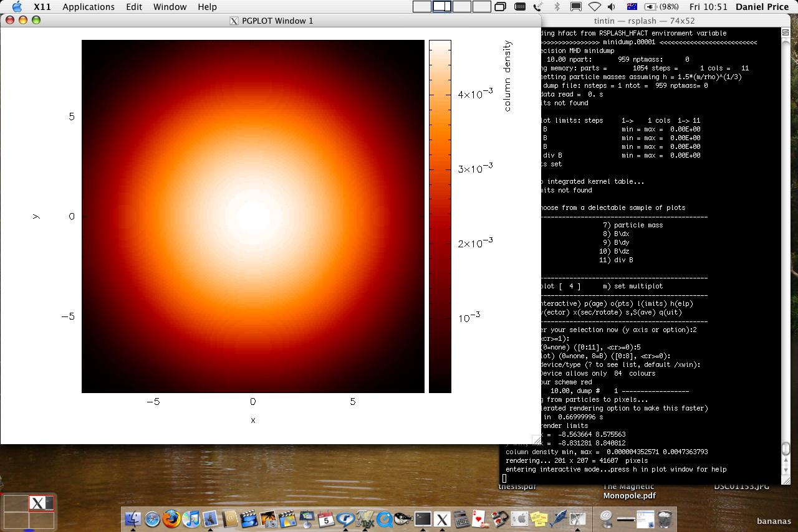Click the column density colour bar

pos(440,216)
